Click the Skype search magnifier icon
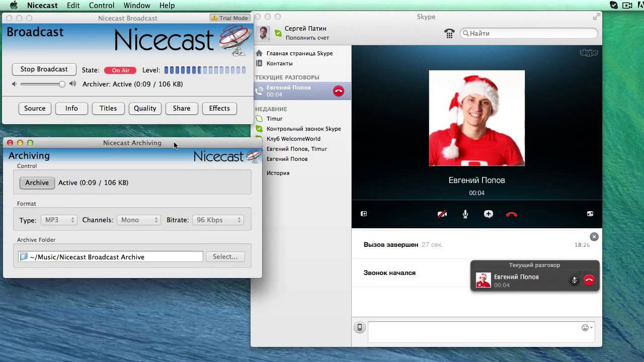This screenshot has height=362, width=644. tap(466, 33)
